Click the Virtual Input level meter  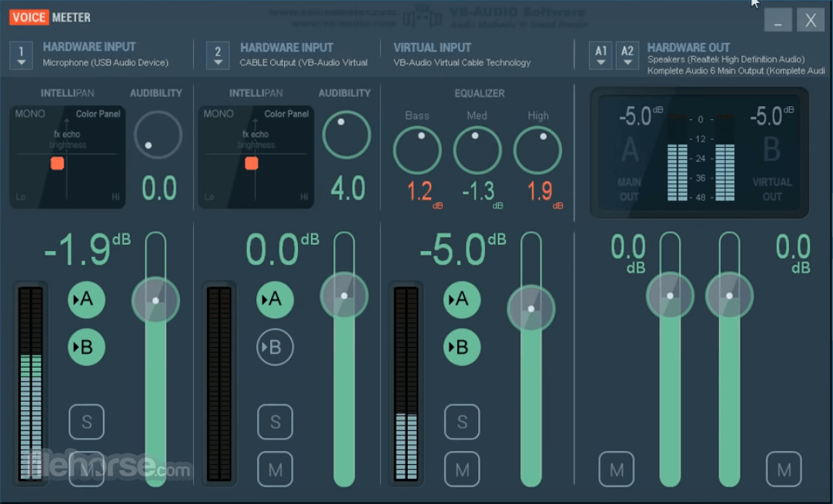coord(406,383)
